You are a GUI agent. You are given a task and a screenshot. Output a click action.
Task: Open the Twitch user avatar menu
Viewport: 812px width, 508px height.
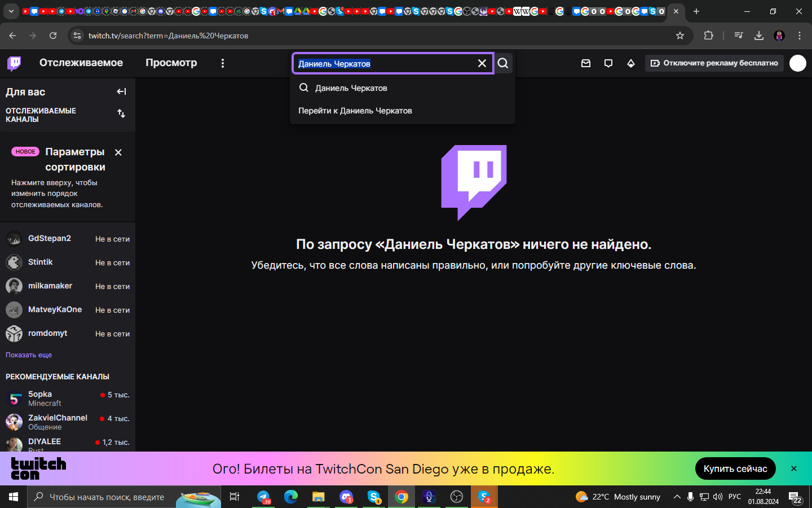point(798,63)
